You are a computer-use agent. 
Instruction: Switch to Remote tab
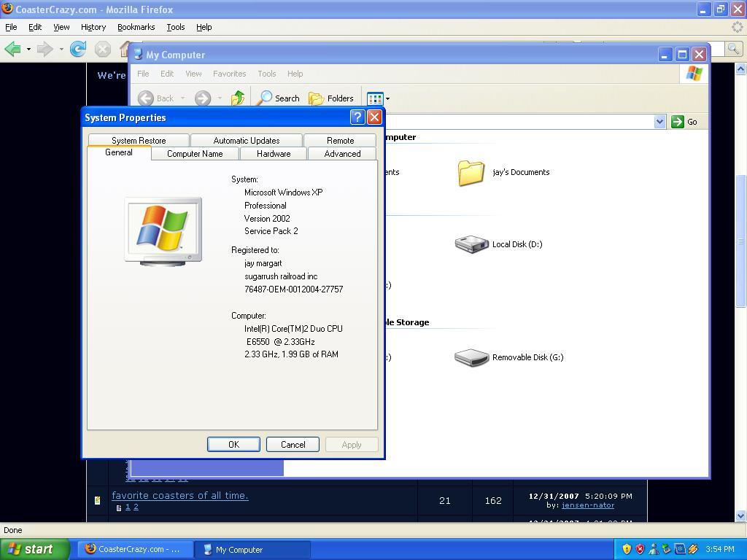point(340,141)
